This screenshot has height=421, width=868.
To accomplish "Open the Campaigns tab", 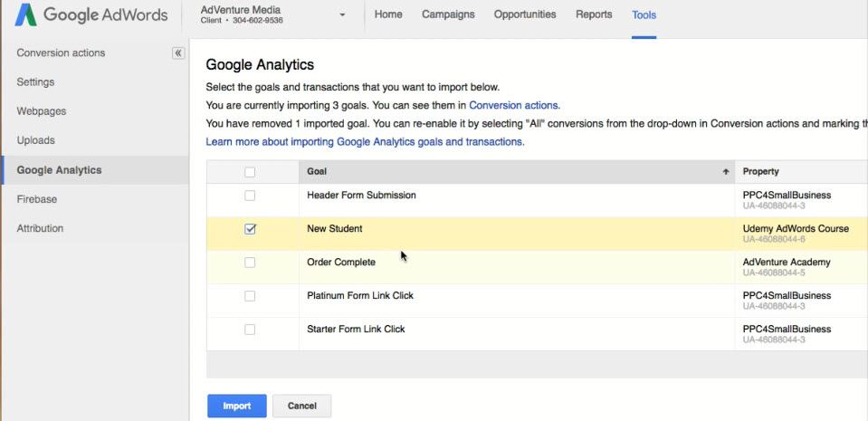I will click(x=448, y=14).
